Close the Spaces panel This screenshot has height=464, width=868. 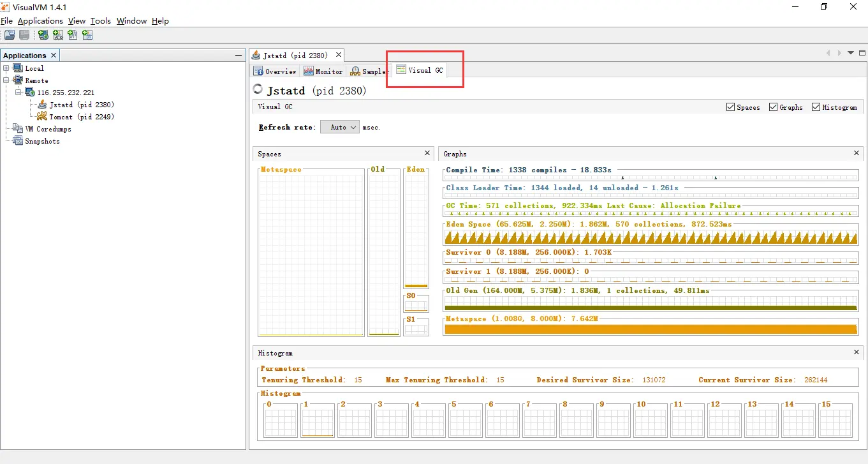point(427,153)
